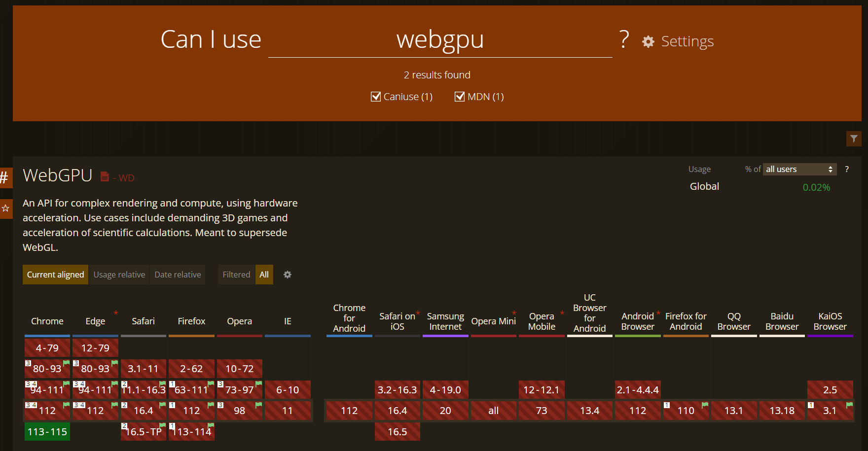Click usage help question mark
The width and height of the screenshot is (868, 451).
tap(847, 169)
